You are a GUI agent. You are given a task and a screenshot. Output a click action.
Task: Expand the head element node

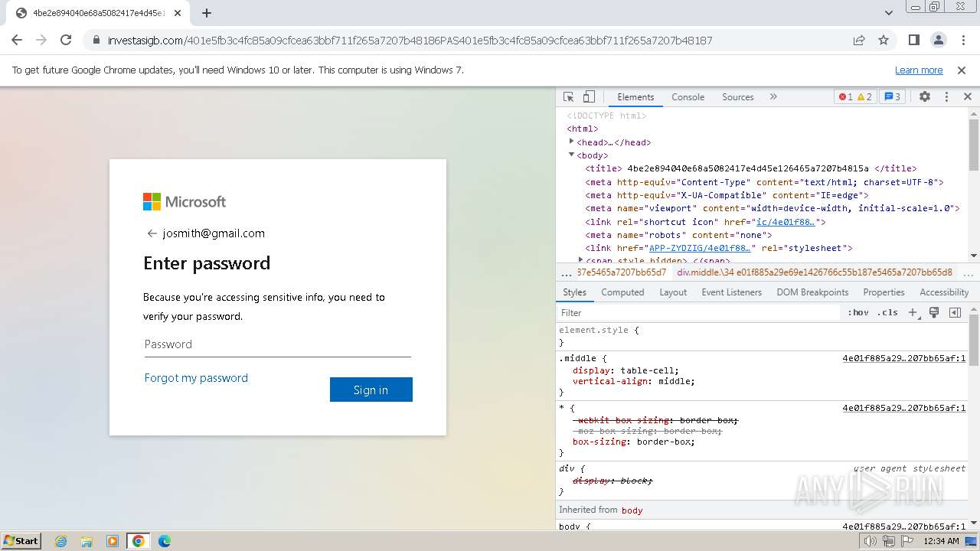pos(571,142)
